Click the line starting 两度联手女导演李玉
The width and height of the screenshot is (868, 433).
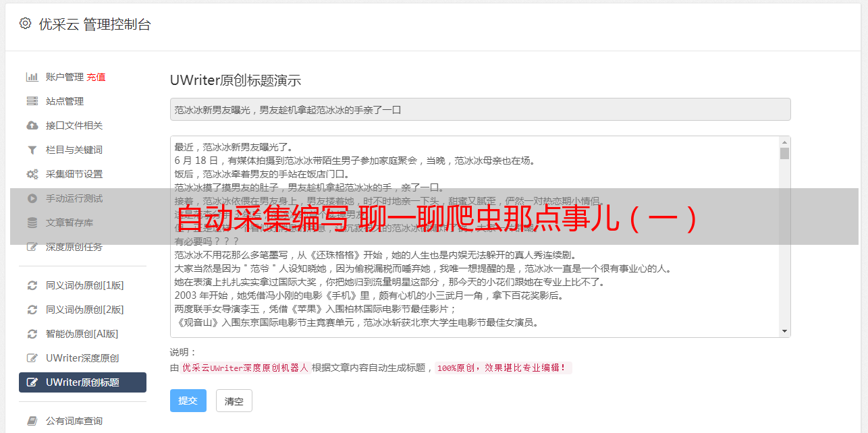pos(316,309)
